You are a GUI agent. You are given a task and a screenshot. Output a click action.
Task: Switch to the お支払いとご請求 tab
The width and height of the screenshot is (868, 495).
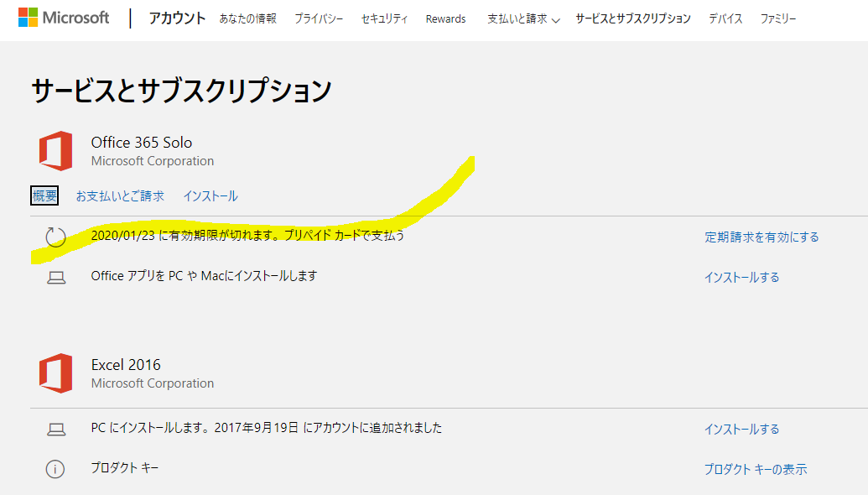pos(120,196)
